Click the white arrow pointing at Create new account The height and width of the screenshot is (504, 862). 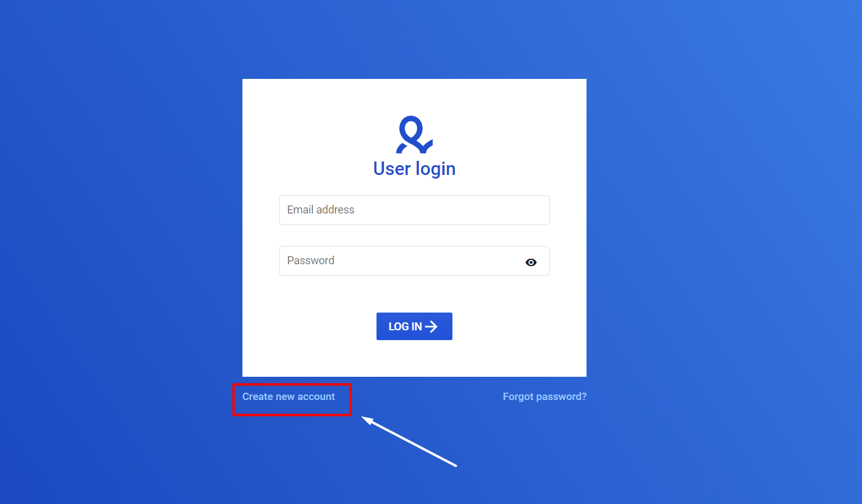point(409,442)
